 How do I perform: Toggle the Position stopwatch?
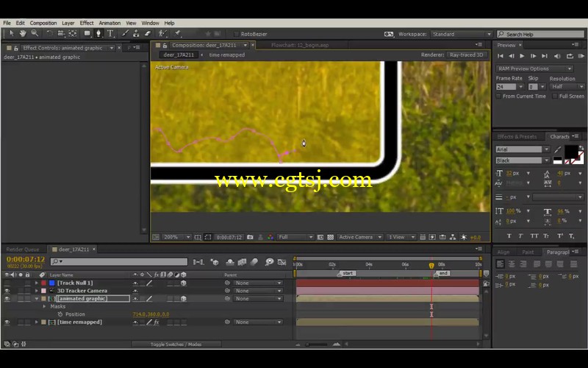pyautogui.click(x=60, y=314)
